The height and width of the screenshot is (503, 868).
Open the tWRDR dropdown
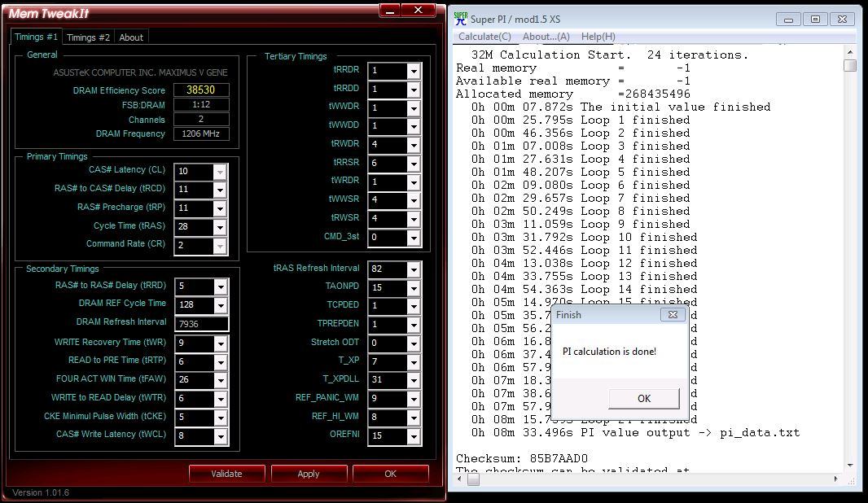coord(414,182)
